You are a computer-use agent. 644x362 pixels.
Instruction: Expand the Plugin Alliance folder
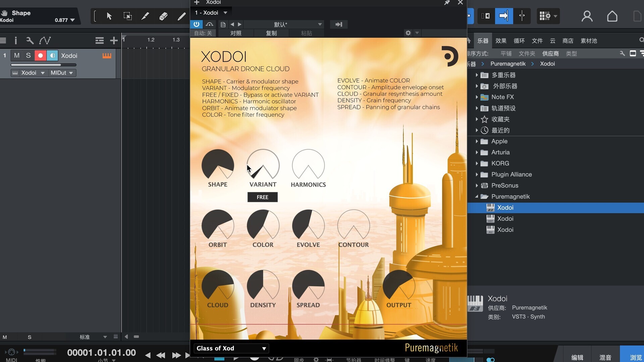pos(477,174)
